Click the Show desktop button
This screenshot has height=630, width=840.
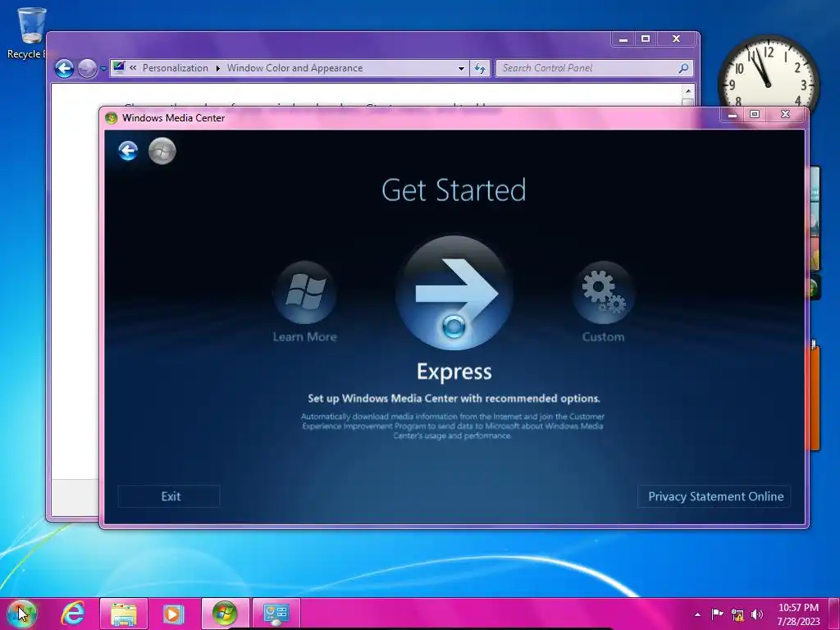pyautogui.click(x=834, y=614)
